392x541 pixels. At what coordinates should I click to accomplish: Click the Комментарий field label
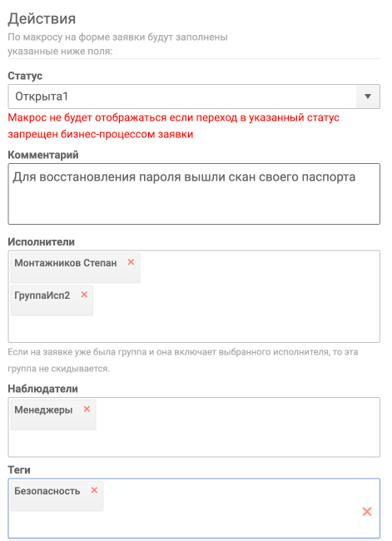click(43, 155)
